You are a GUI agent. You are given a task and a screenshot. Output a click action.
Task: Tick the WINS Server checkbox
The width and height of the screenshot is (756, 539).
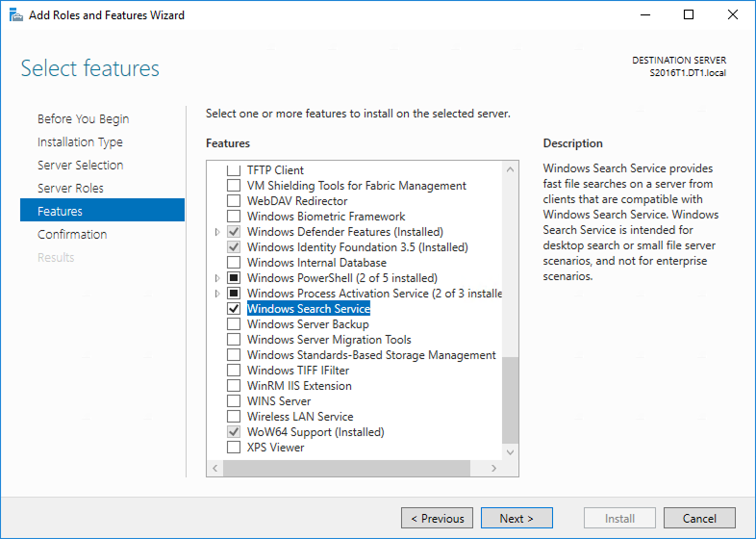tap(234, 401)
